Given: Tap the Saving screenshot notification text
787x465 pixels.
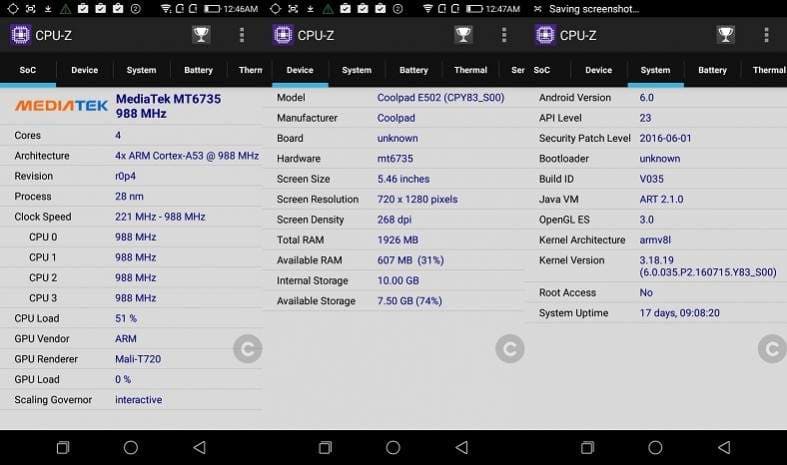Looking at the screenshot, I should click(x=594, y=9).
